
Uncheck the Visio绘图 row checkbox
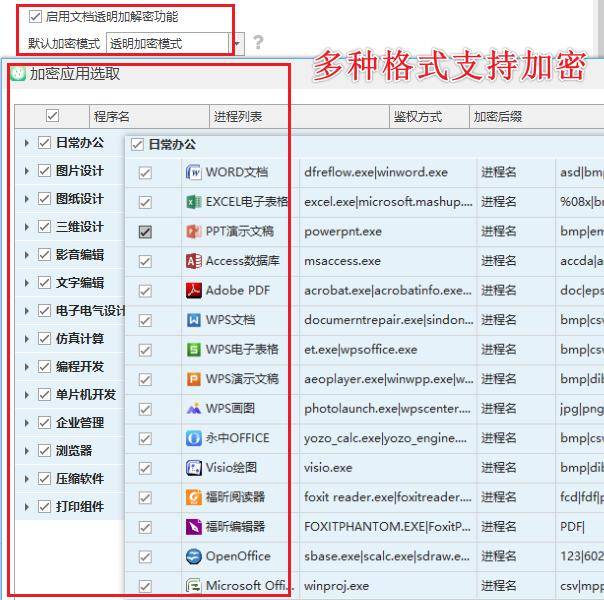point(145,468)
